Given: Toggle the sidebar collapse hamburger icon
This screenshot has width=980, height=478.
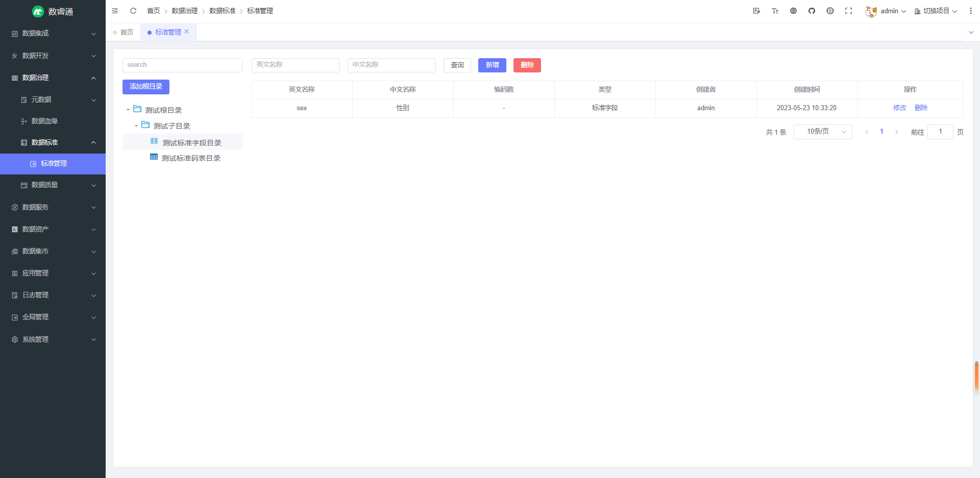Looking at the screenshot, I should click(x=115, y=11).
